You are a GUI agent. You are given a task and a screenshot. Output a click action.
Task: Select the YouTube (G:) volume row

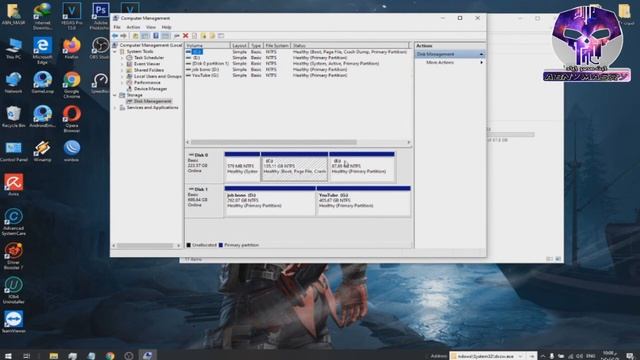298,75
